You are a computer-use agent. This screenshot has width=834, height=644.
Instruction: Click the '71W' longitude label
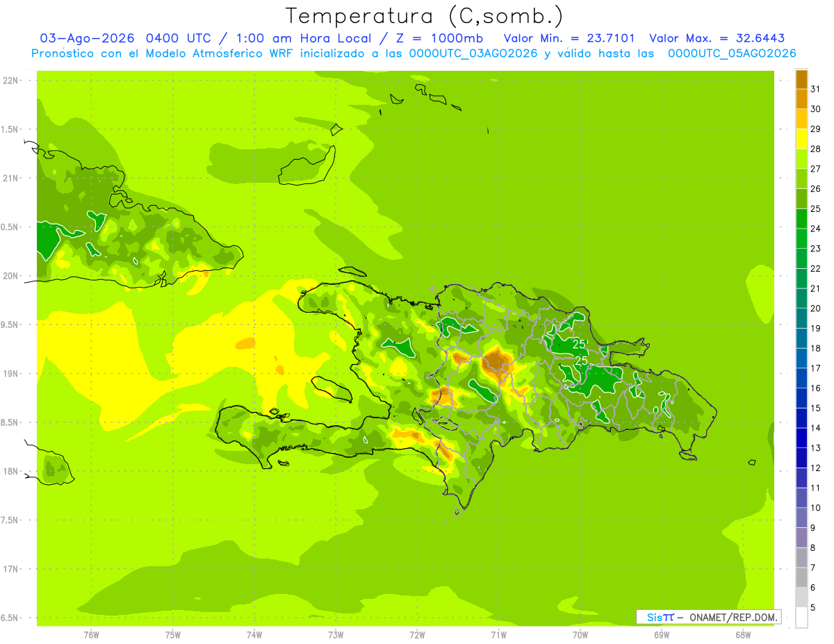click(x=498, y=635)
